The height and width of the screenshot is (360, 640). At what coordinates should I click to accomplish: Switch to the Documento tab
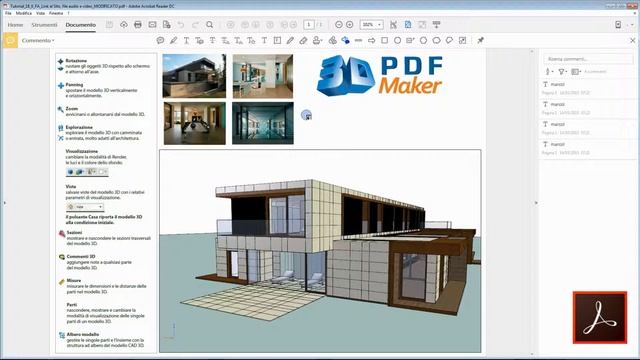80,25
